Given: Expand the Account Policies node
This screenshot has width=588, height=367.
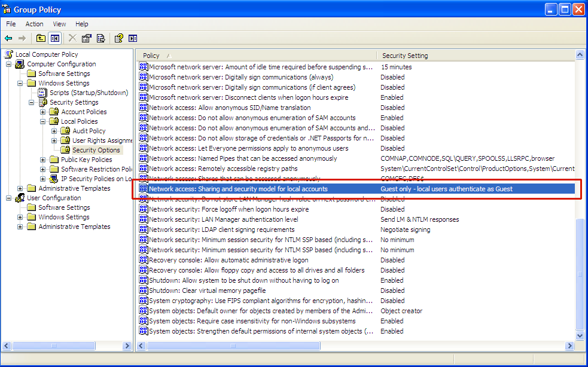Looking at the screenshot, I should (x=42, y=112).
